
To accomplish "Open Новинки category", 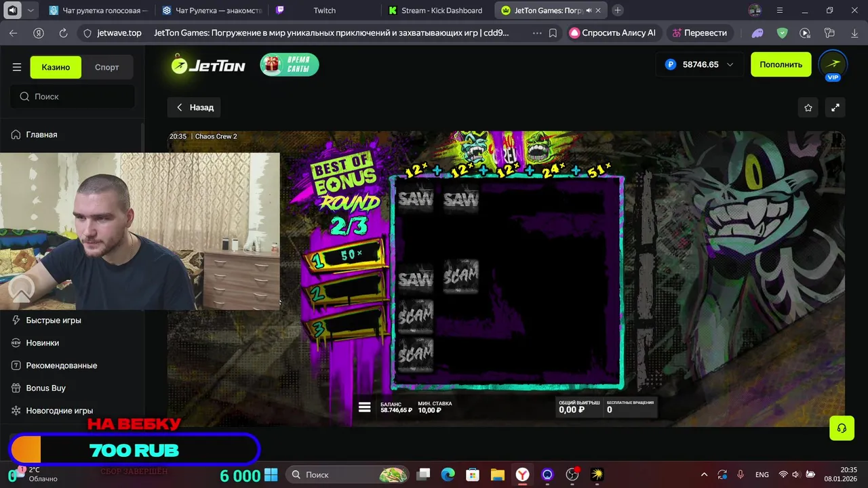I will (43, 343).
